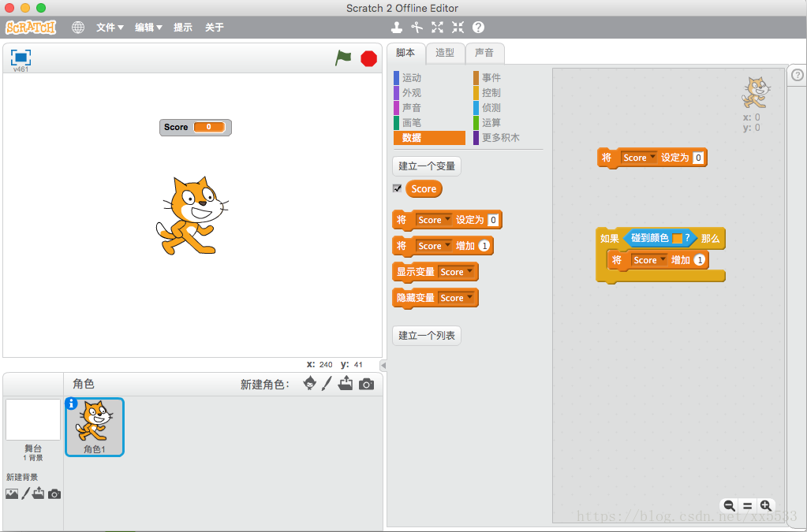The width and height of the screenshot is (807, 532).
Task: Pick the color in the 碰到颜色 block
Action: click(x=678, y=239)
